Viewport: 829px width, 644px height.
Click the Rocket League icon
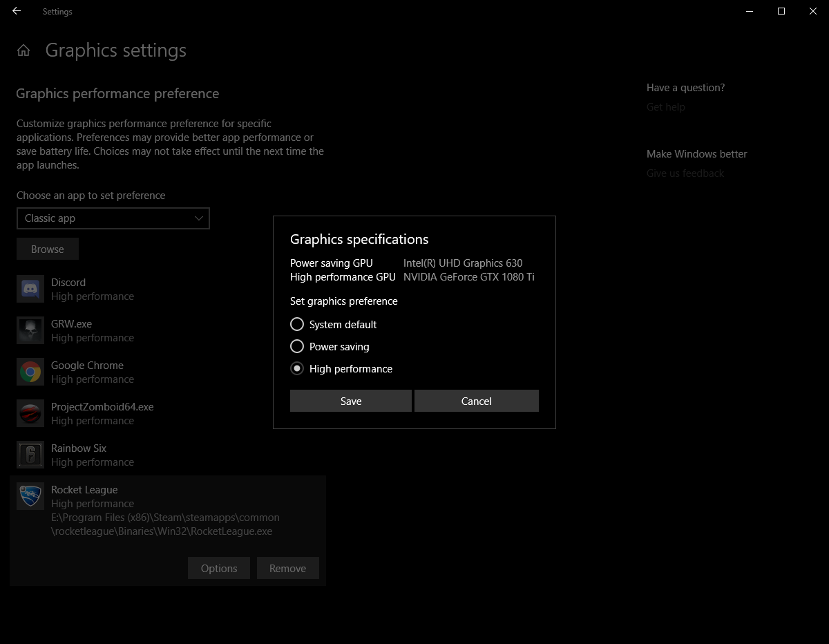30,496
